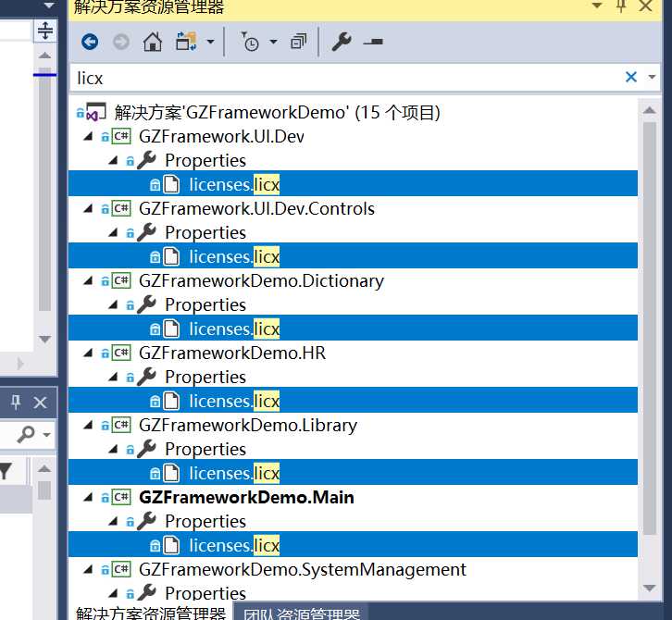Select the GZFrameworkDemo.SystemManagement project
This screenshot has width=672, height=620.
(303, 570)
